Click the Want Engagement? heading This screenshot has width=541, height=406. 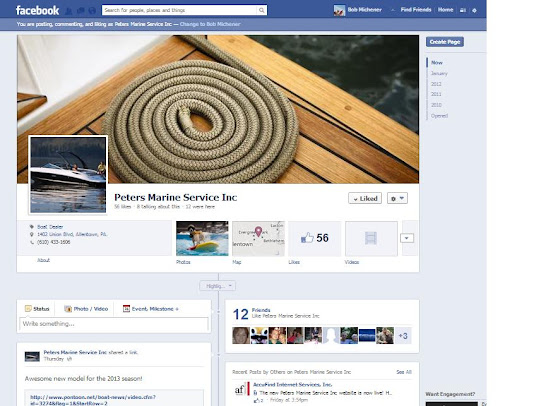click(450, 394)
